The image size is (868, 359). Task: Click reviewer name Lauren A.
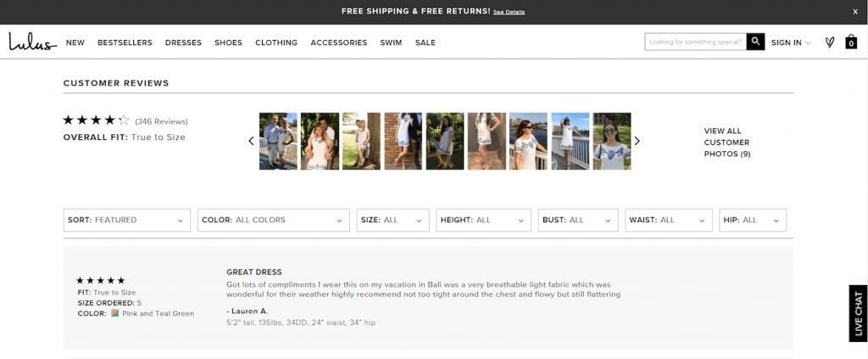coord(248,311)
